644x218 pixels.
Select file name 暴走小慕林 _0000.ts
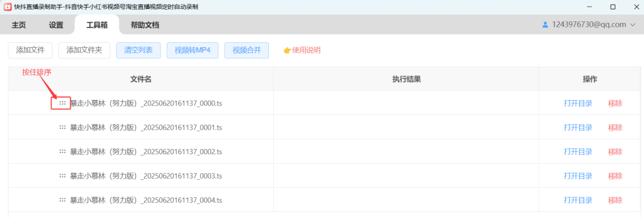pos(146,104)
